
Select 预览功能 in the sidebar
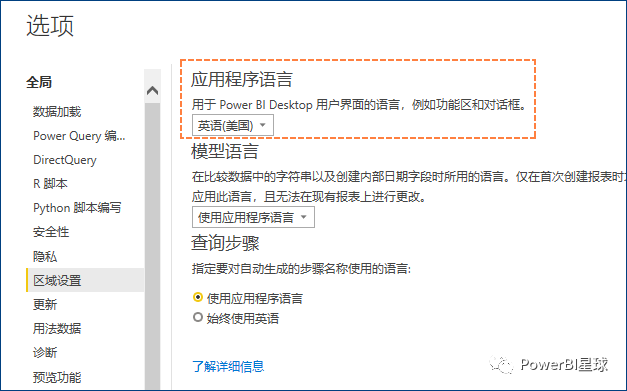tap(57, 377)
